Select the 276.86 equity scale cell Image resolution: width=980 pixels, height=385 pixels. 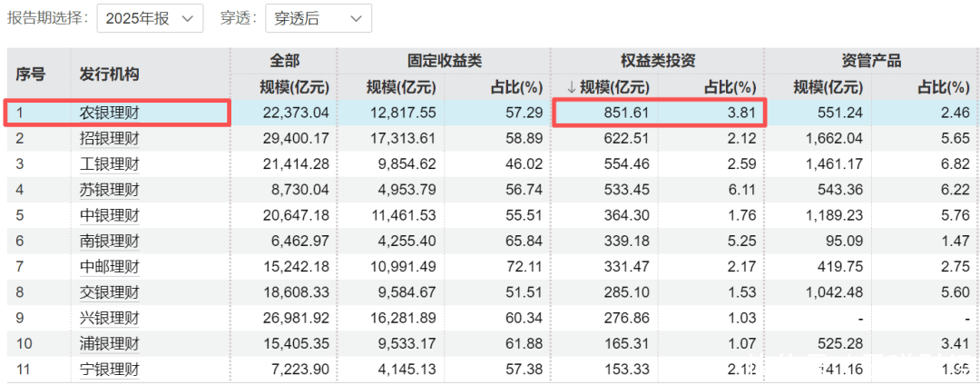coord(627,318)
